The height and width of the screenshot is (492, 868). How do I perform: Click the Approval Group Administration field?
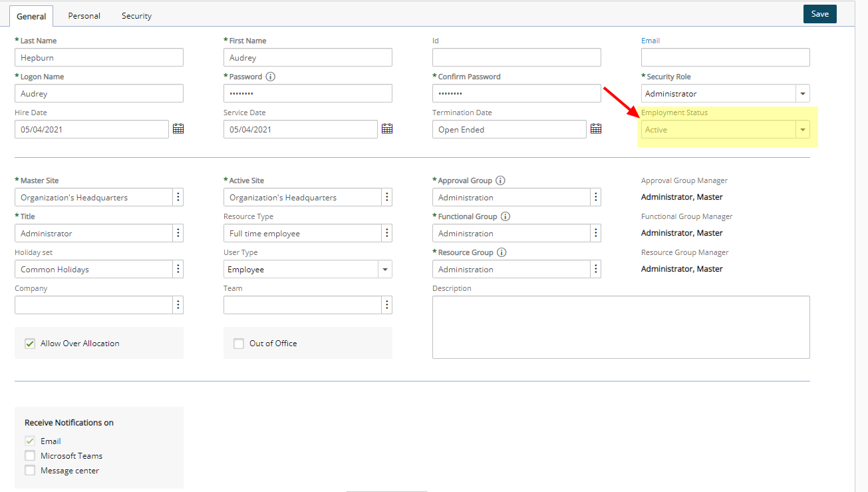tap(511, 198)
